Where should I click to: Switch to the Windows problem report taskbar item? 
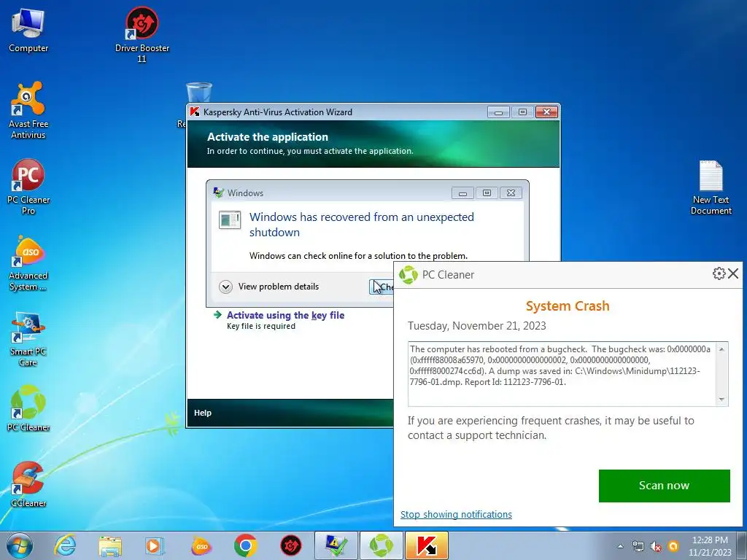pos(336,545)
